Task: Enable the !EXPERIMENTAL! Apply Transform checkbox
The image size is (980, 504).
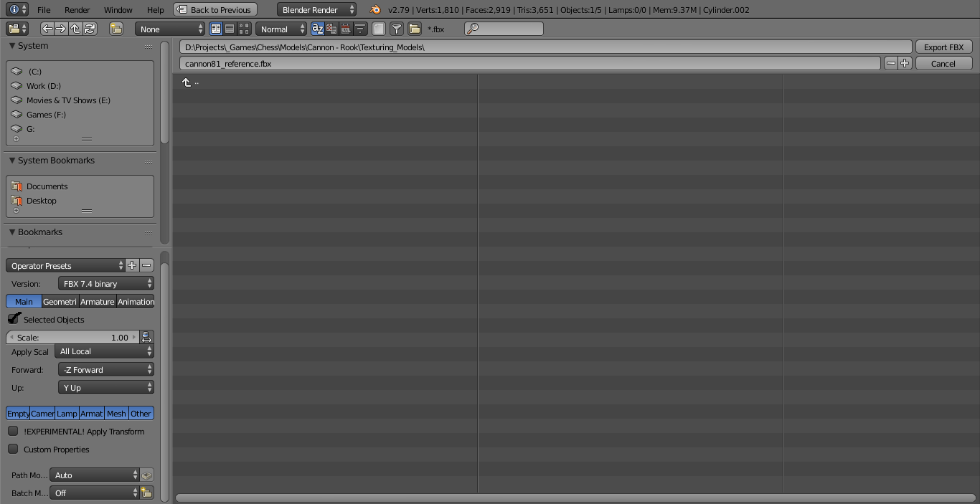Action: click(x=12, y=431)
